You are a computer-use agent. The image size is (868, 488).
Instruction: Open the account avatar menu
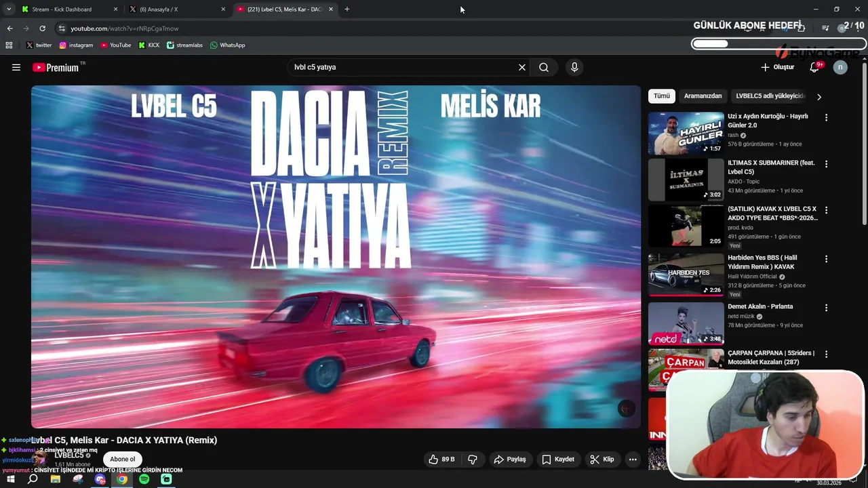(840, 67)
